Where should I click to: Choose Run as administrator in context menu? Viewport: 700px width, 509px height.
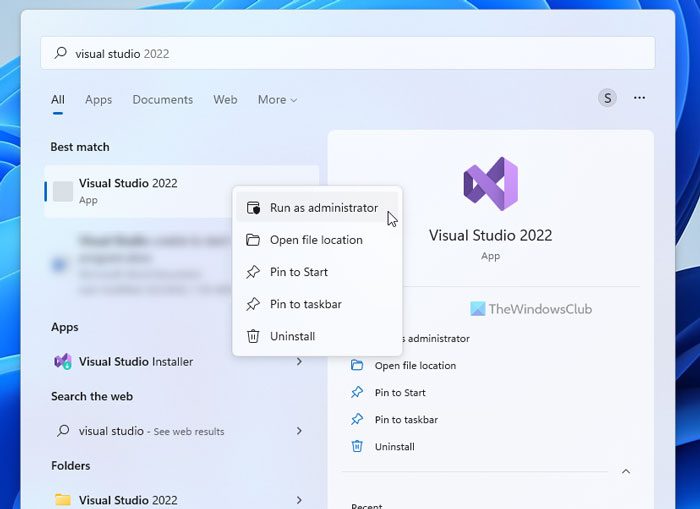[317, 208]
